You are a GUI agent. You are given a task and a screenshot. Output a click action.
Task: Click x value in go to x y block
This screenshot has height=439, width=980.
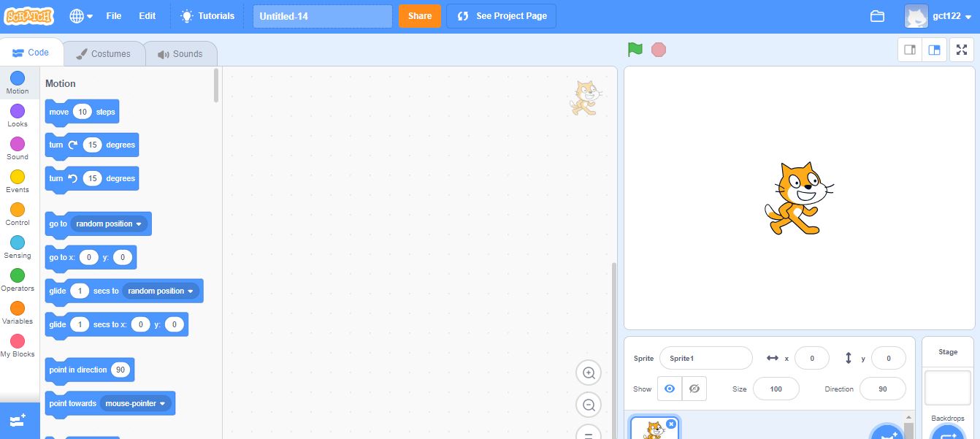pyautogui.click(x=88, y=257)
